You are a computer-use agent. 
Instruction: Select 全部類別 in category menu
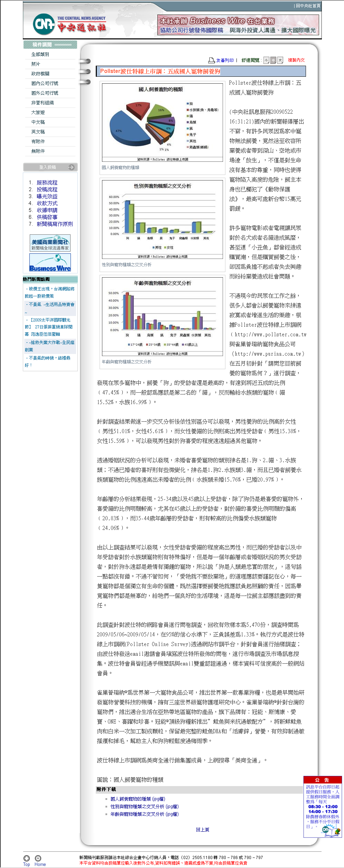40,54
